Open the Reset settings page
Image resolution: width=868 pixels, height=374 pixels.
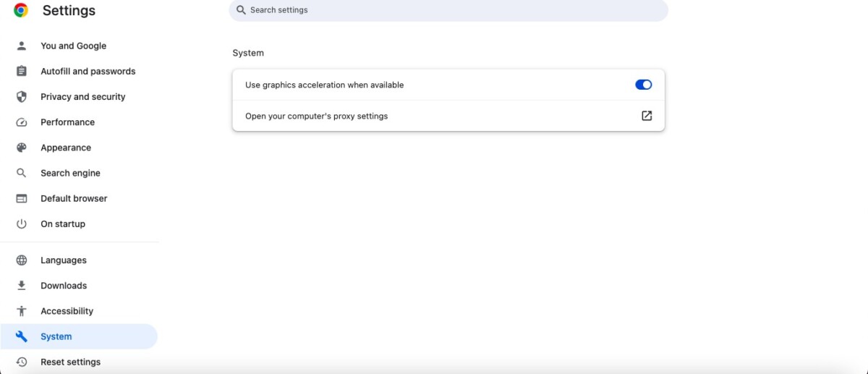(79, 362)
